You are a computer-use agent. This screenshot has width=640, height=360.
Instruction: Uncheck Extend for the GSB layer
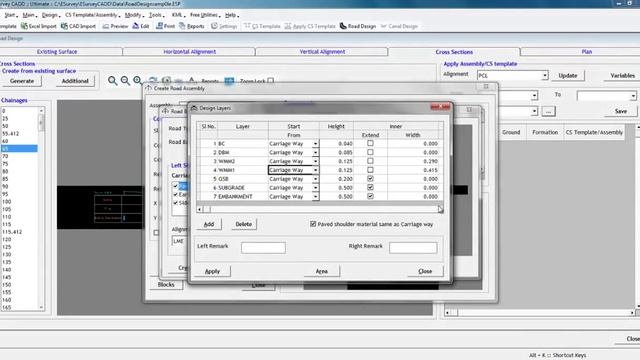point(370,179)
